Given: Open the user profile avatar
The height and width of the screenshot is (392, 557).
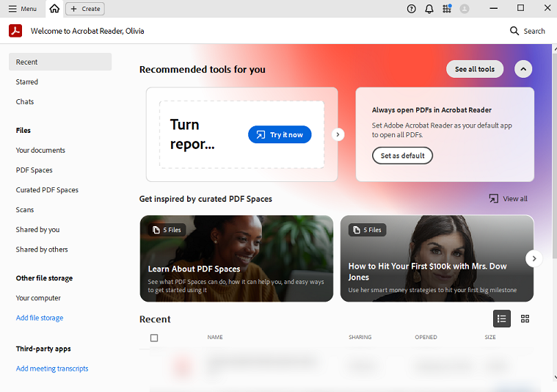Looking at the screenshot, I should [465, 9].
